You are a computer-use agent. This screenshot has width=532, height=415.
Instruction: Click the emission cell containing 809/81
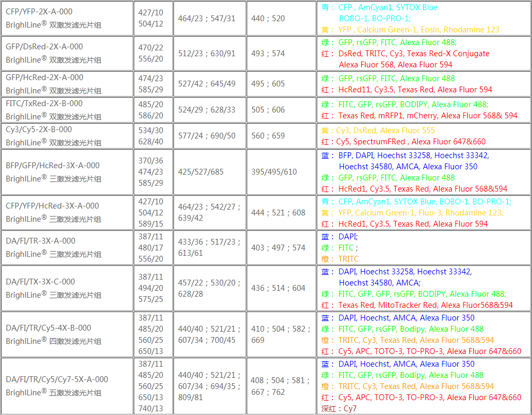click(x=210, y=386)
